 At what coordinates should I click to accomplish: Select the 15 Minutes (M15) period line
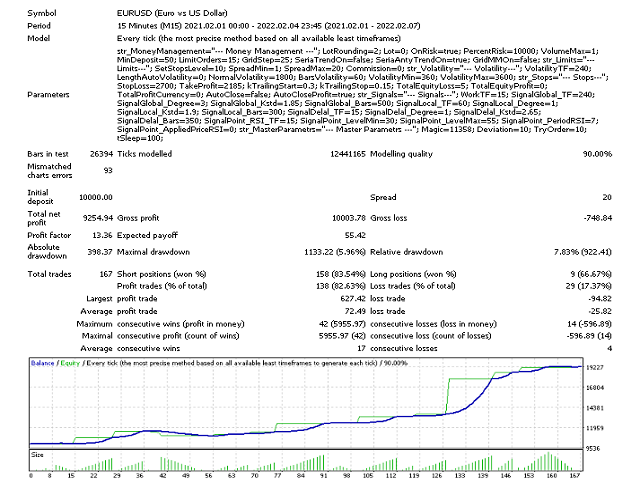pyautogui.click(x=269, y=26)
